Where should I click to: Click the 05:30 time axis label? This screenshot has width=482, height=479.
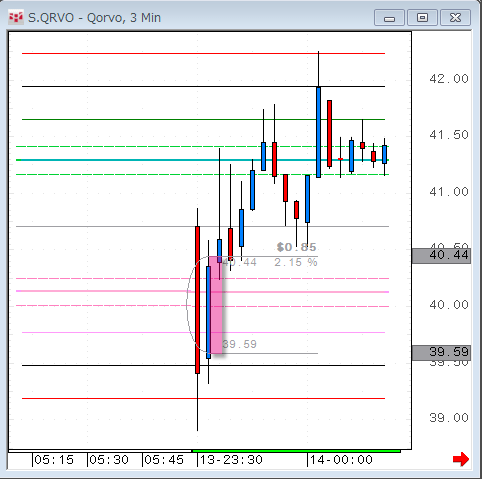(x=109, y=460)
